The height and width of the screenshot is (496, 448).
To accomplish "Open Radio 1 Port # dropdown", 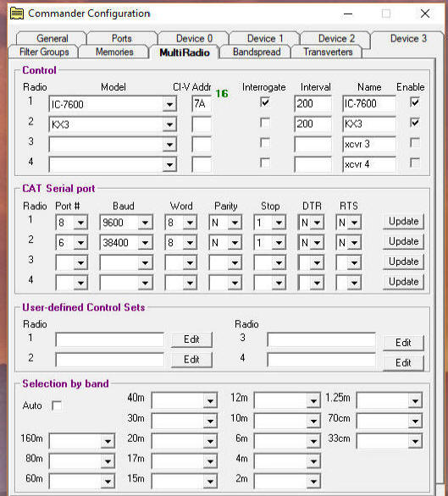I will point(71,223).
